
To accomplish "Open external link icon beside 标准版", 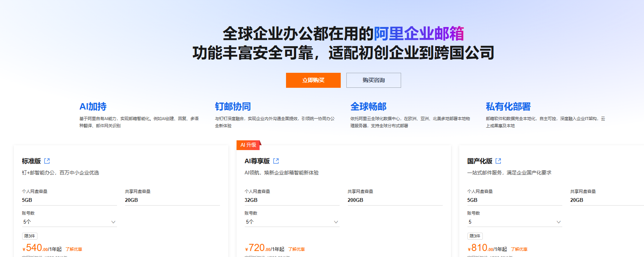I will 47,161.
